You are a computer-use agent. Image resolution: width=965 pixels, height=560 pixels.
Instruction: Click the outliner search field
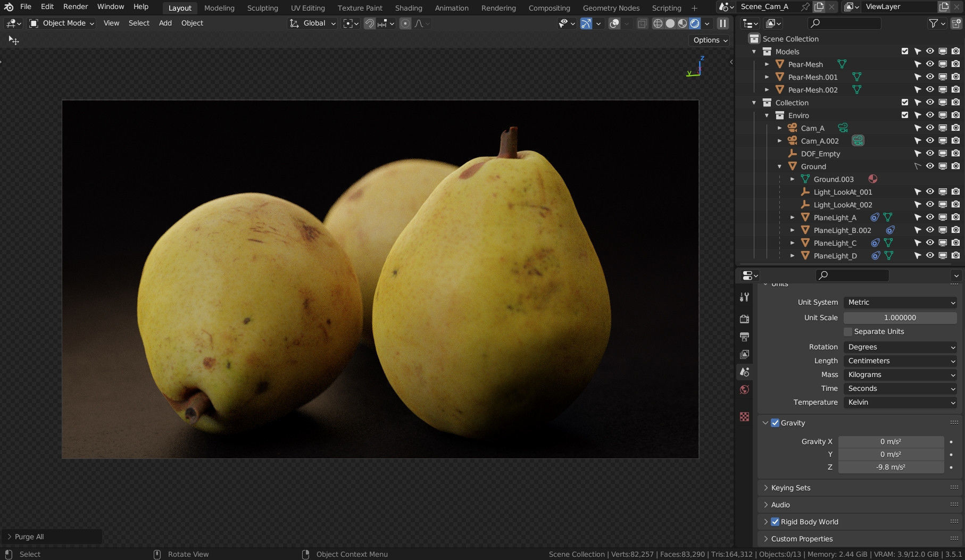[845, 23]
